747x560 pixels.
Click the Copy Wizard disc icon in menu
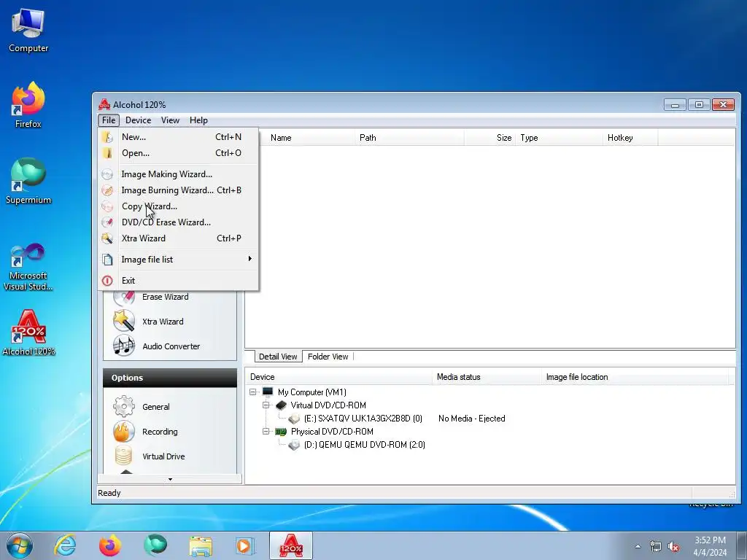(107, 206)
